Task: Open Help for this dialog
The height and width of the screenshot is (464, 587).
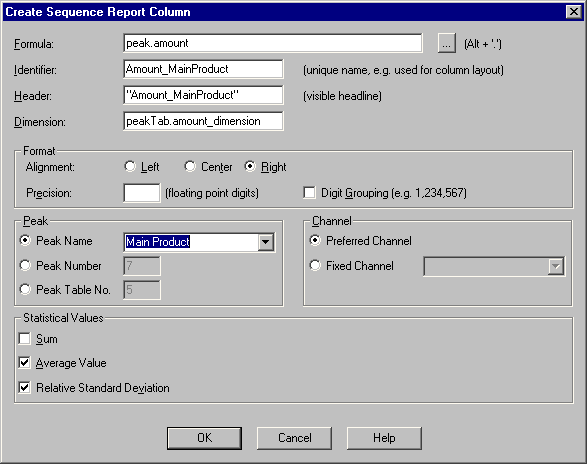Action: point(384,438)
